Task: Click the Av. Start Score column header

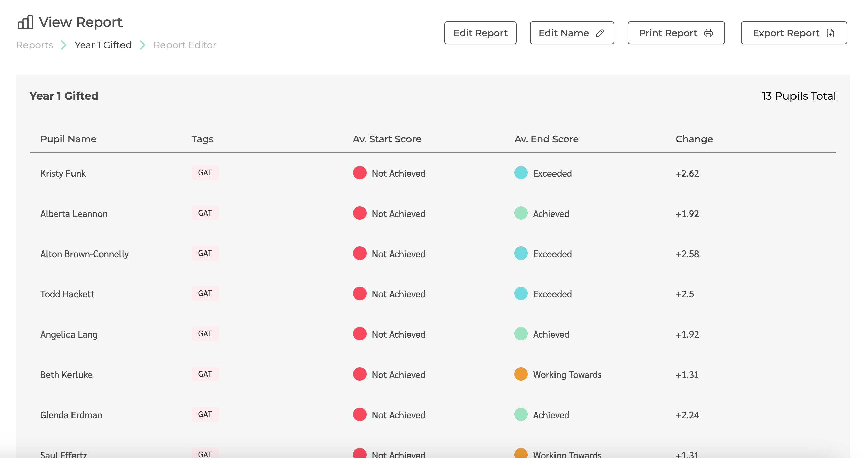Action: click(387, 139)
